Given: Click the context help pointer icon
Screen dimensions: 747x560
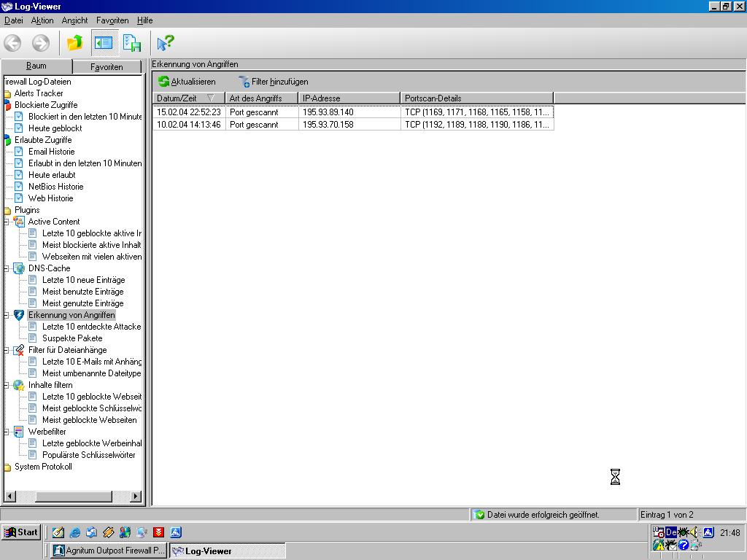Looking at the screenshot, I should (166, 43).
